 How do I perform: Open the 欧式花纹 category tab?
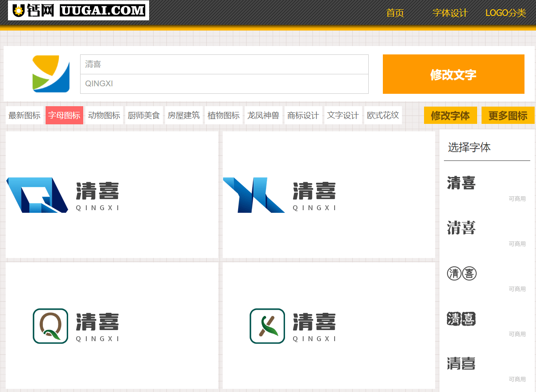383,115
